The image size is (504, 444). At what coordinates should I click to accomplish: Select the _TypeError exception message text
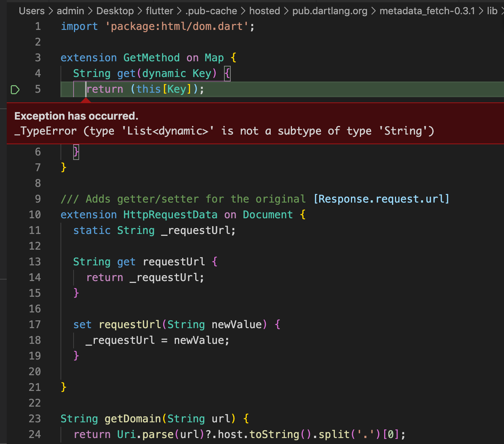pyautogui.click(x=224, y=131)
